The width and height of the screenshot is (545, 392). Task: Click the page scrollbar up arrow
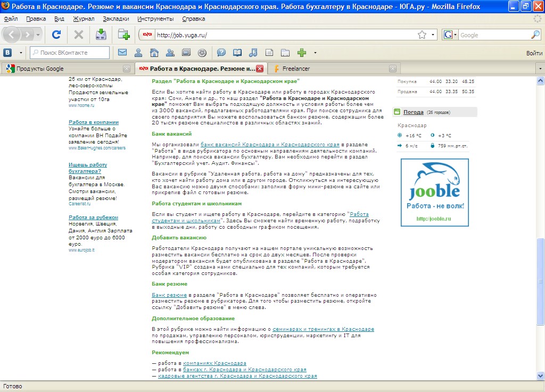(540, 80)
